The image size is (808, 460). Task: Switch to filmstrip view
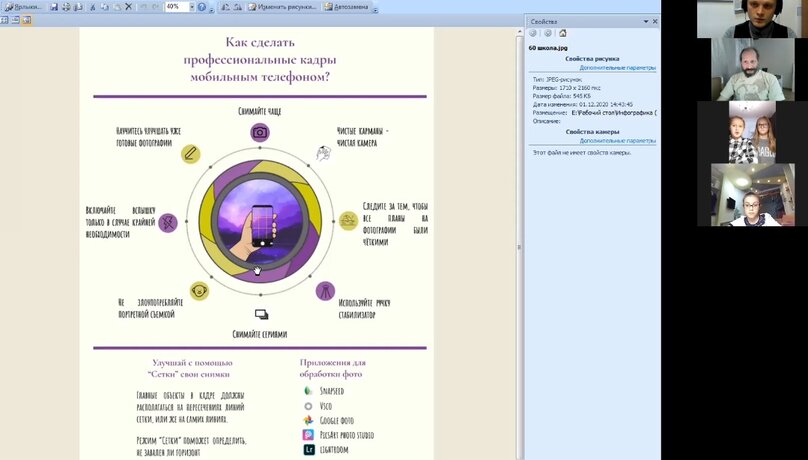point(14,19)
